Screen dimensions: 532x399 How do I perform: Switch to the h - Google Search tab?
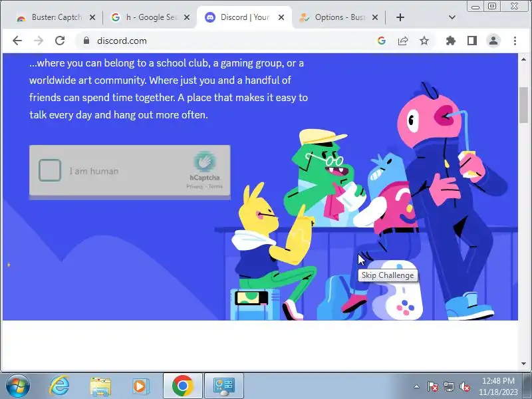pos(151,17)
